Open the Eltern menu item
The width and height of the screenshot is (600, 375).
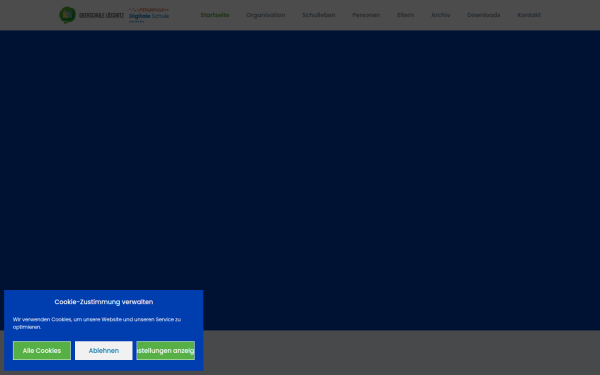click(x=406, y=15)
